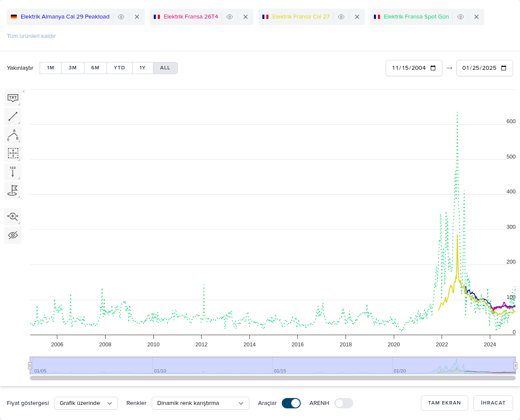Click the TAM EKRAN button
520x420 pixels.
(444, 403)
